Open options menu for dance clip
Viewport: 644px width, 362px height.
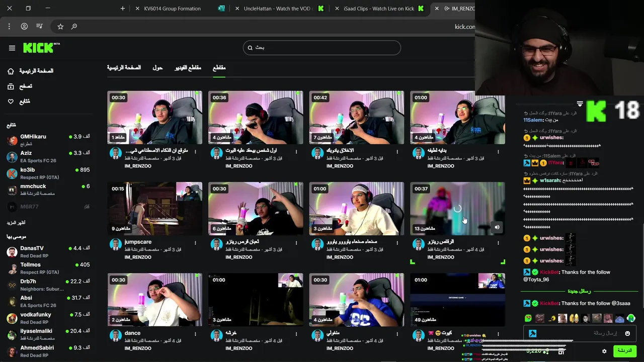[195, 334]
